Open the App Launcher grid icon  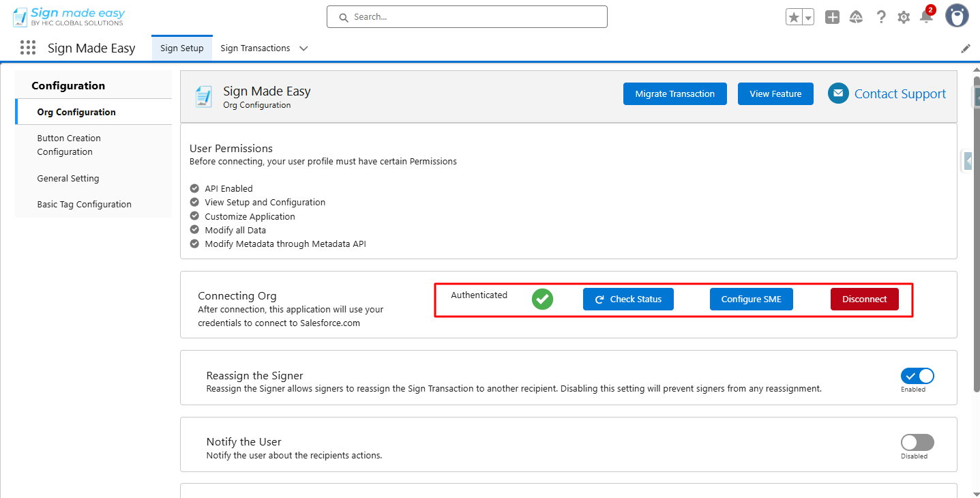click(x=28, y=48)
